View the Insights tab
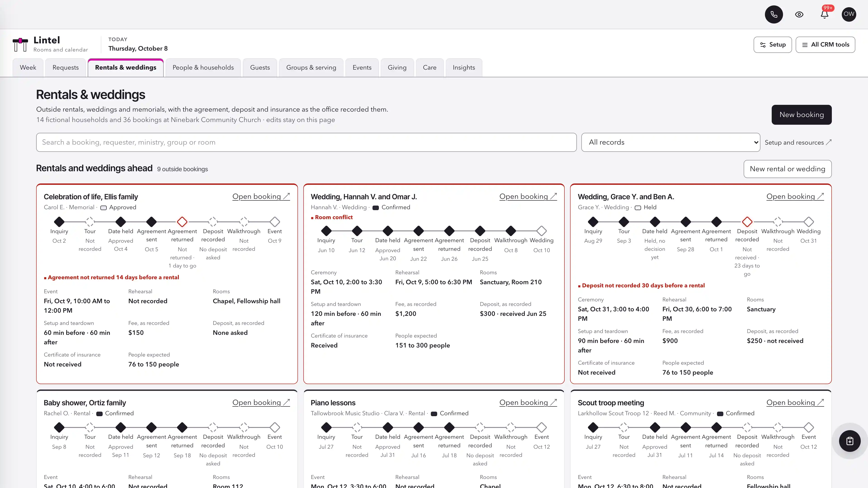The image size is (868, 488). [x=464, y=67]
